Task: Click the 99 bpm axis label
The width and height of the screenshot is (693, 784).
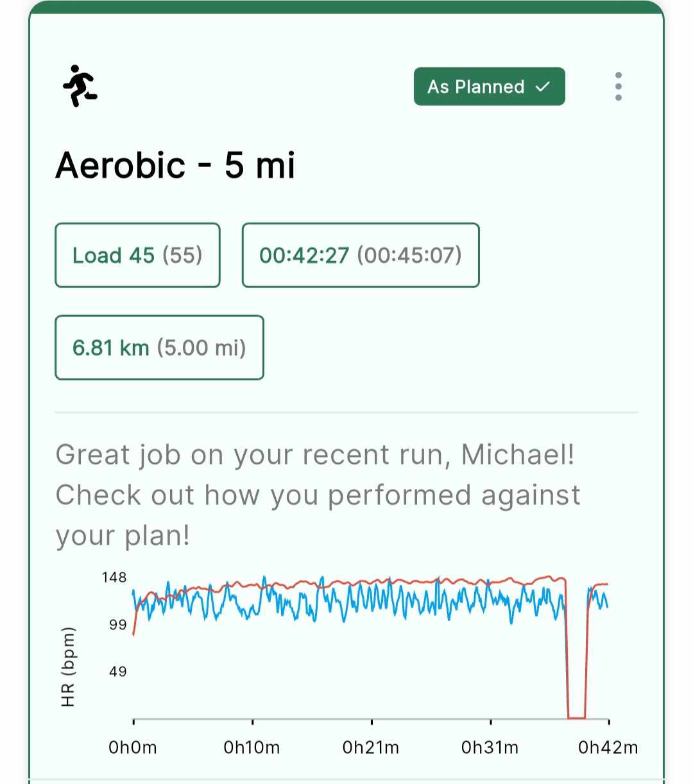Action: tap(118, 625)
